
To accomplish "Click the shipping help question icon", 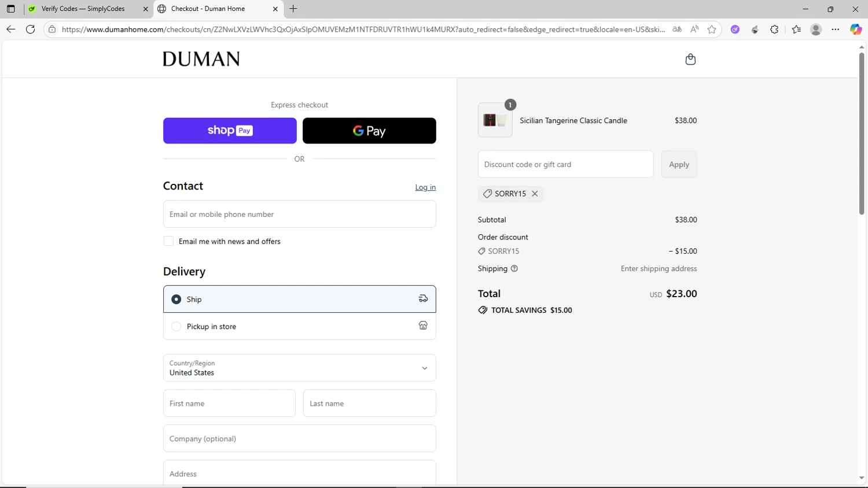I will coord(514,268).
